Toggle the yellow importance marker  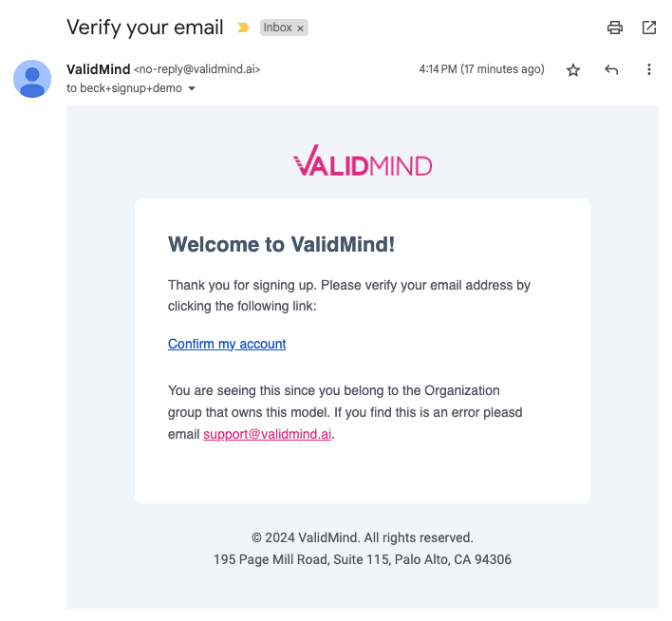(x=244, y=28)
